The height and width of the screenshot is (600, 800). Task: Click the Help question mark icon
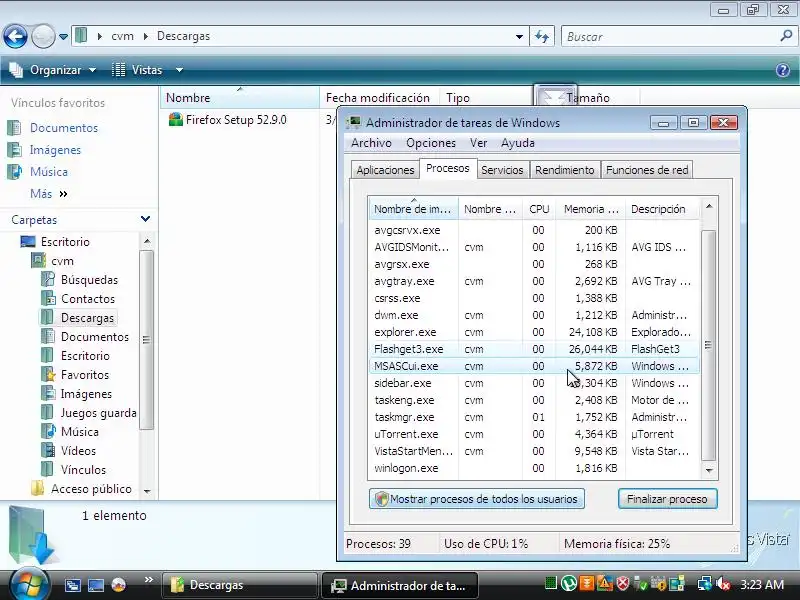783,70
